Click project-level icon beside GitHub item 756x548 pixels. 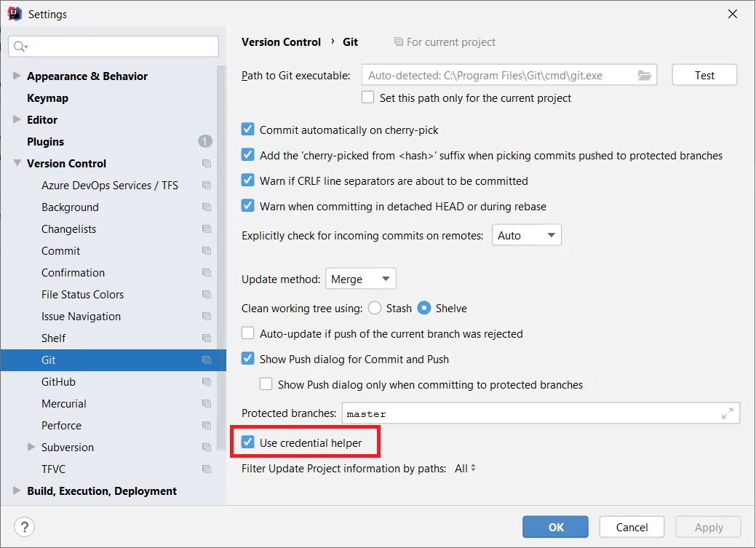pos(207,382)
